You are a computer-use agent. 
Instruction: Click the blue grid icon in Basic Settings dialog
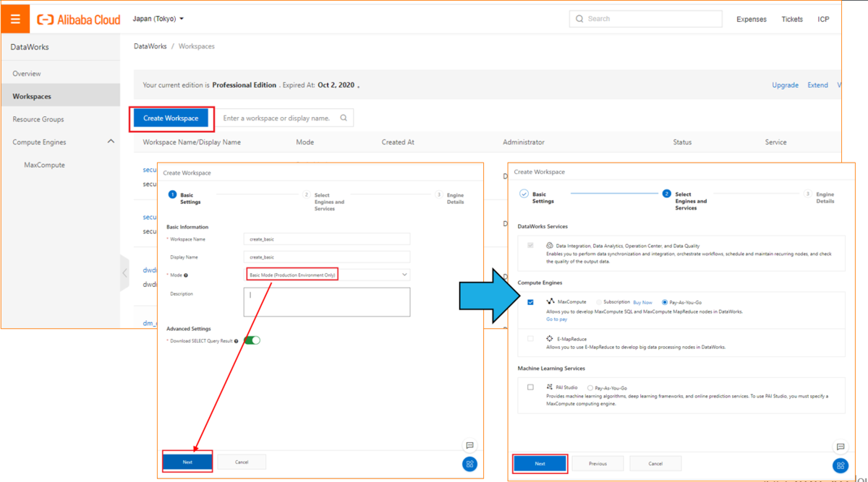(x=469, y=464)
